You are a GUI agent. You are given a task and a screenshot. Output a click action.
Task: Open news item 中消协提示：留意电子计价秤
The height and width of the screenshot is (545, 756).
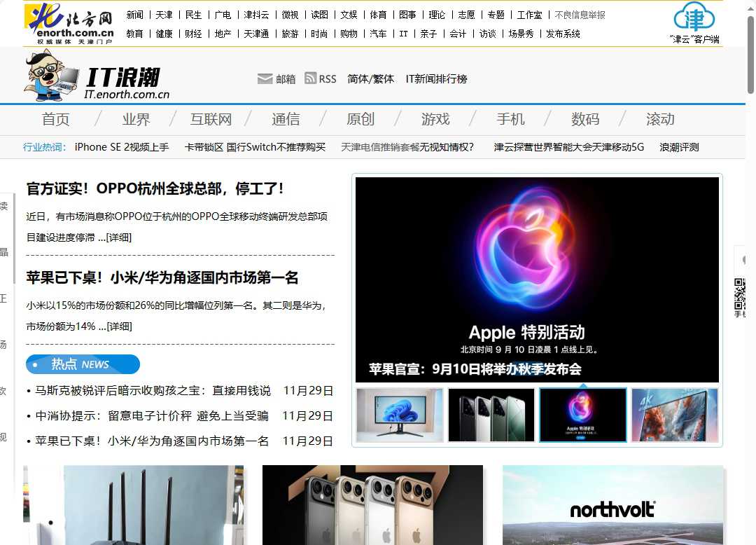[152, 415]
